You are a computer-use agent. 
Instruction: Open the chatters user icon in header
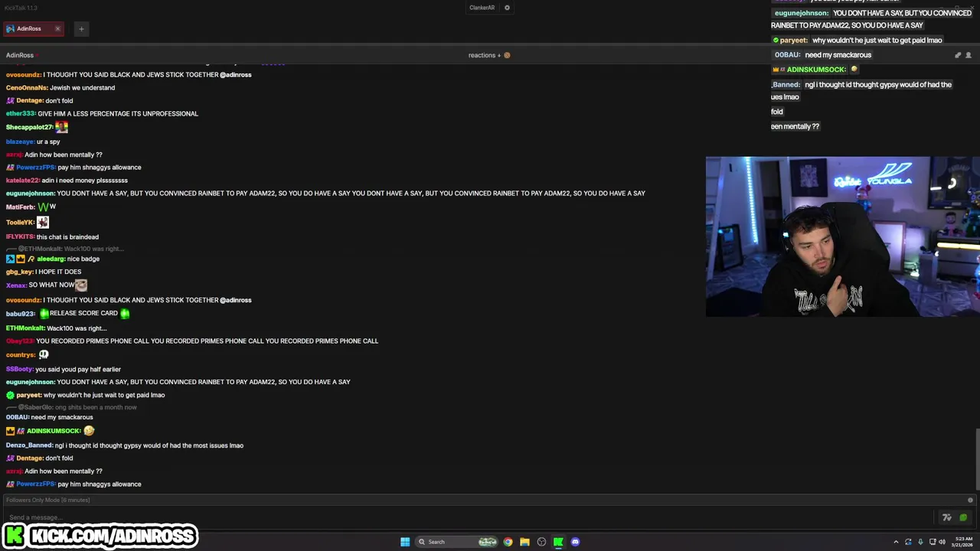pos(968,55)
